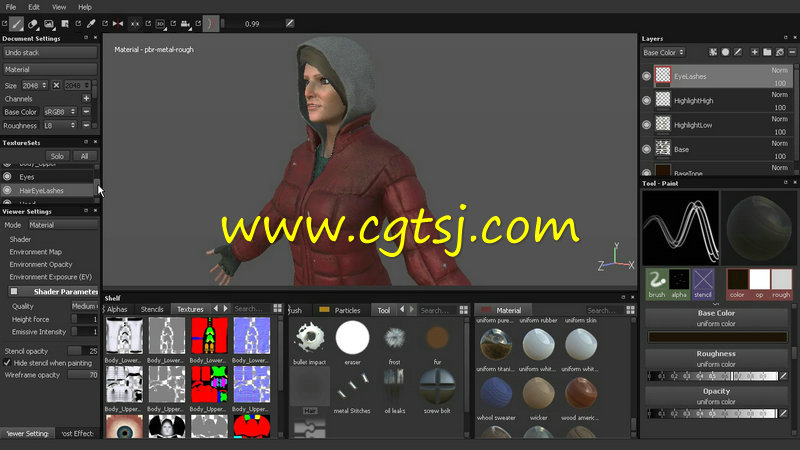The image size is (800, 450).
Task: Hide the Base layer
Action: (646, 149)
